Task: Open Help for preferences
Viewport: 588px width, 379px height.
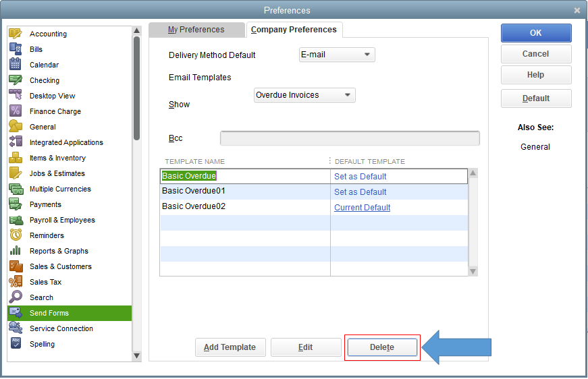Action: click(x=536, y=75)
